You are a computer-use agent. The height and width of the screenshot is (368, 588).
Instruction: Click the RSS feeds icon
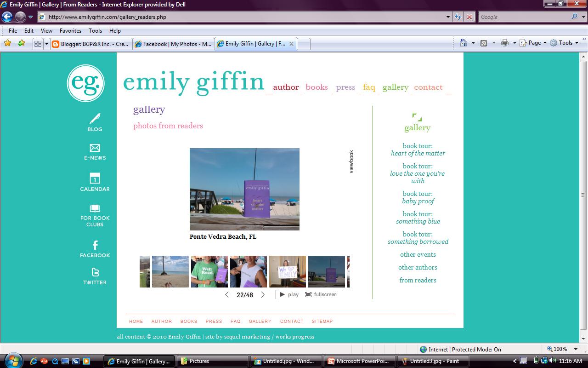click(x=484, y=43)
